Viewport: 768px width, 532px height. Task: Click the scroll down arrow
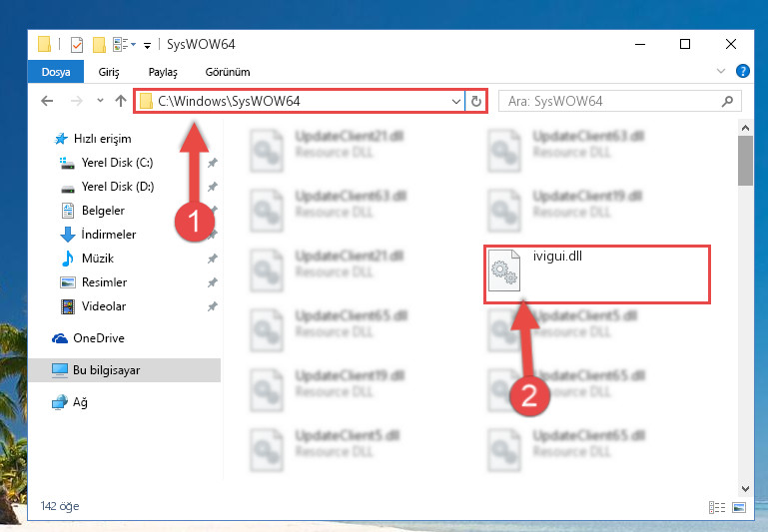745,488
